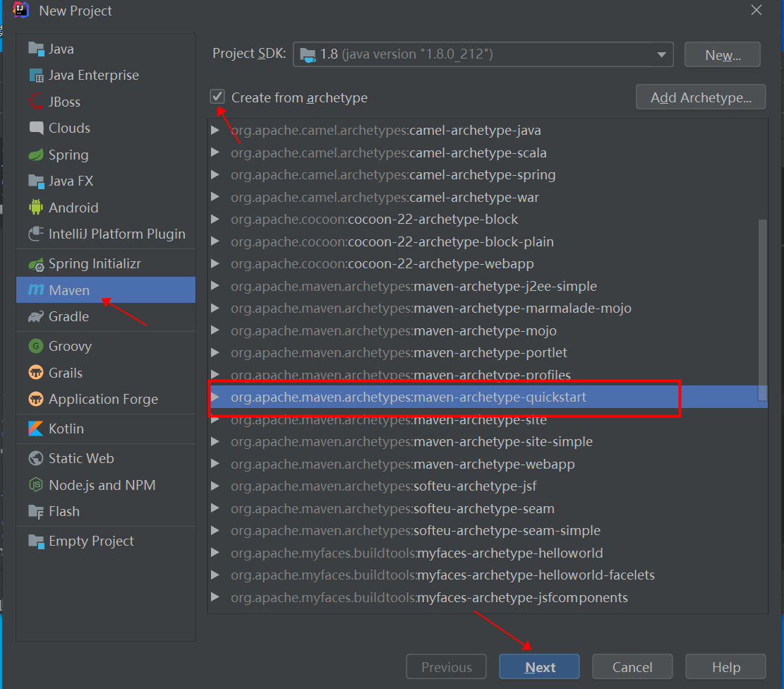Close the New Project dialog
Screen dimensions: 784x689
[756, 10]
